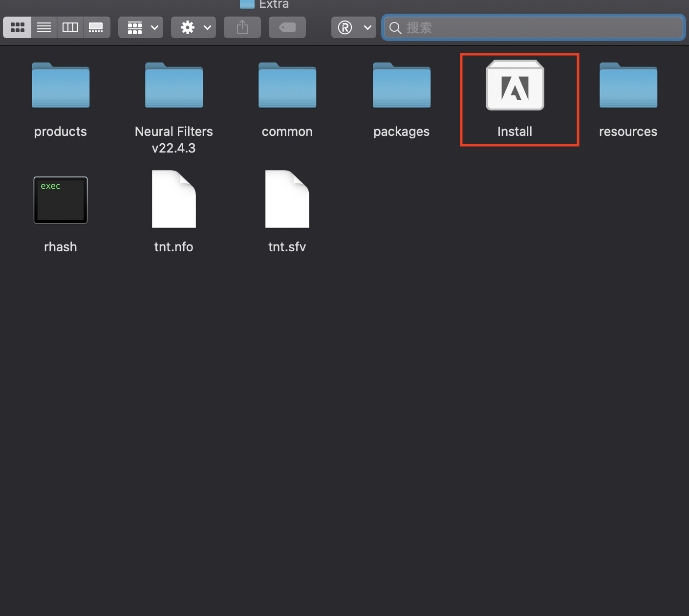689x616 pixels.
Task: Click the 'packages' file name label
Action: [x=402, y=132]
